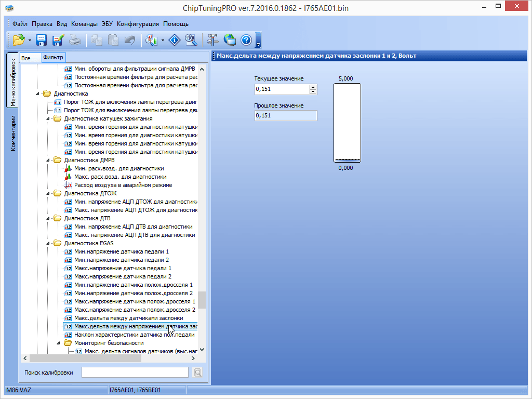Save the firmware with the floppy icon
Image resolution: width=532 pixels, height=399 pixels.
click(42, 40)
